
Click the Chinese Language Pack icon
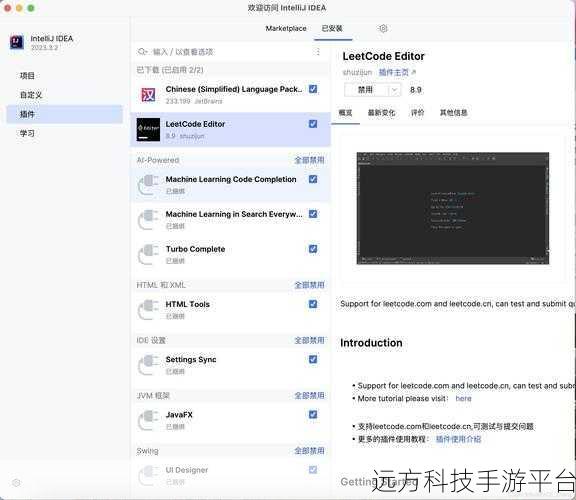(148, 95)
